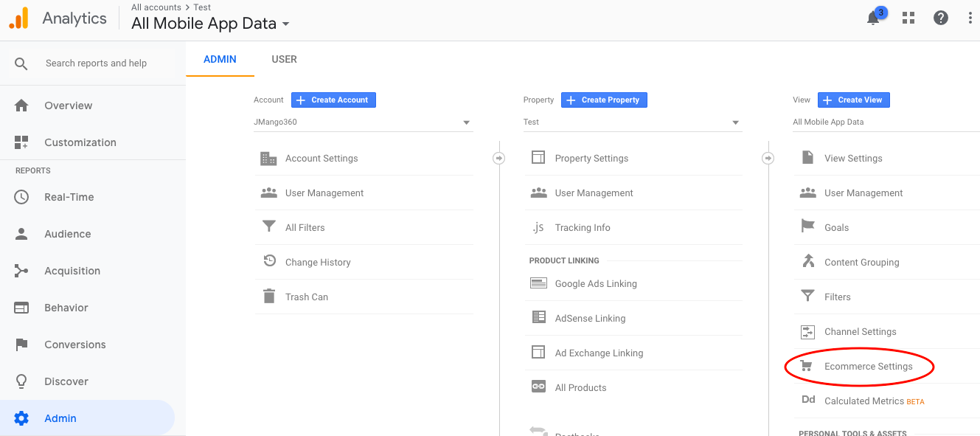
Task: Click the Create Account button
Action: [x=333, y=100]
